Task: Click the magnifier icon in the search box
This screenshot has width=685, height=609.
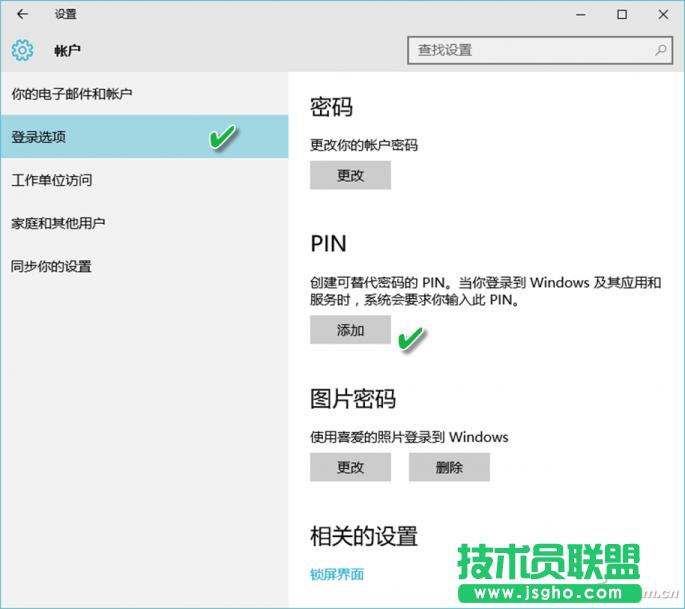Action: tap(661, 50)
